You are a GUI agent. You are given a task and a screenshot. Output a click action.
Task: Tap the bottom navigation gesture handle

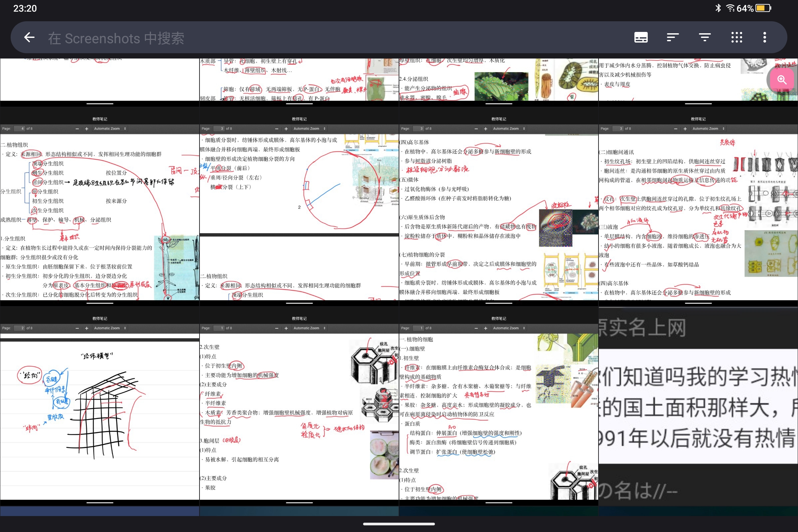pyautogui.click(x=399, y=524)
